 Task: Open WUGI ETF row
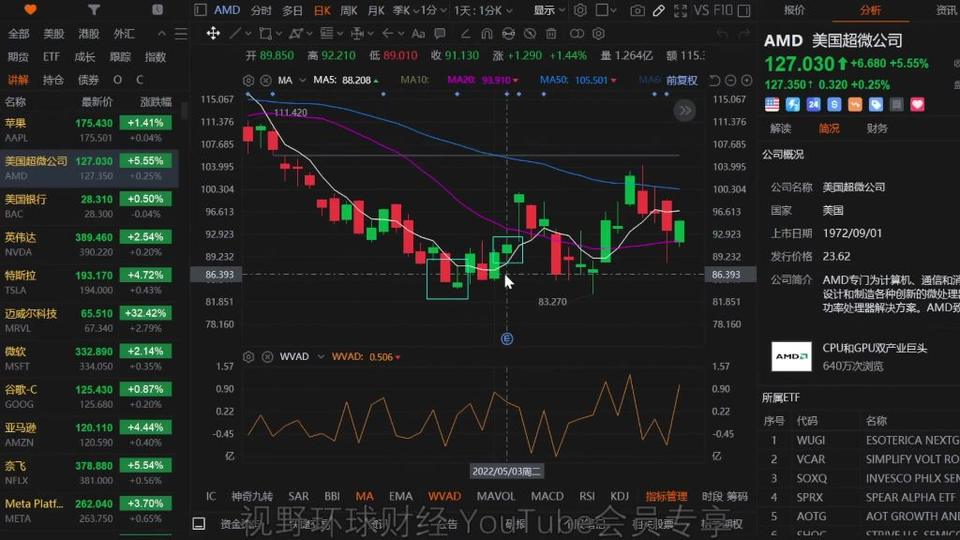click(860, 440)
